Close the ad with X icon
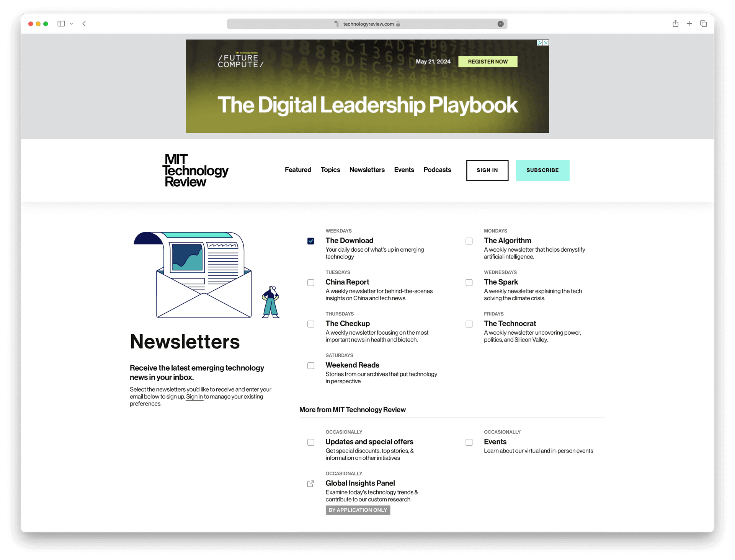 click(x=546, y=43)
